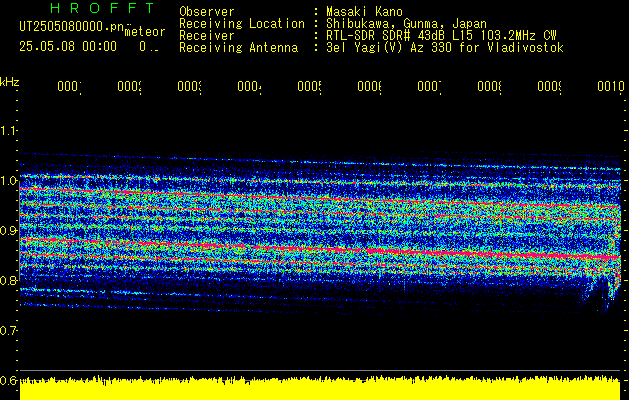The image size is (629, 400).
Task: Click the 0004 time axis marker
Action: [x=250, y=86]
